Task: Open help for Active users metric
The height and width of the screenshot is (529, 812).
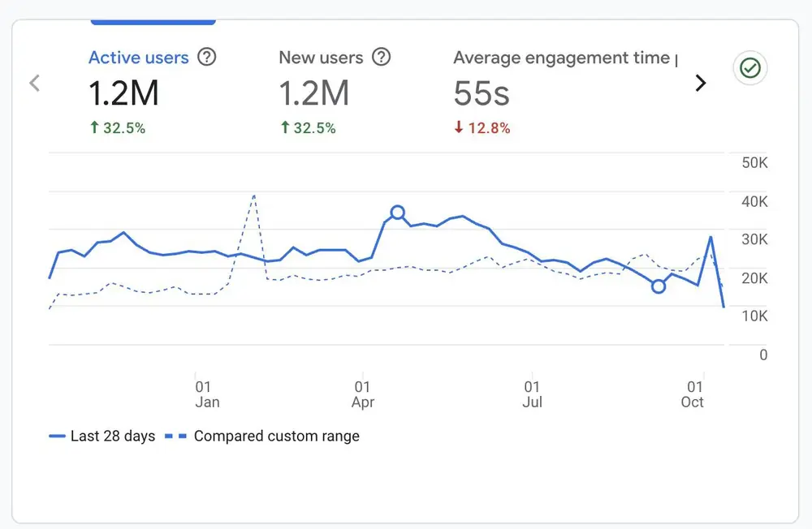Action: [x=206, y=57]
